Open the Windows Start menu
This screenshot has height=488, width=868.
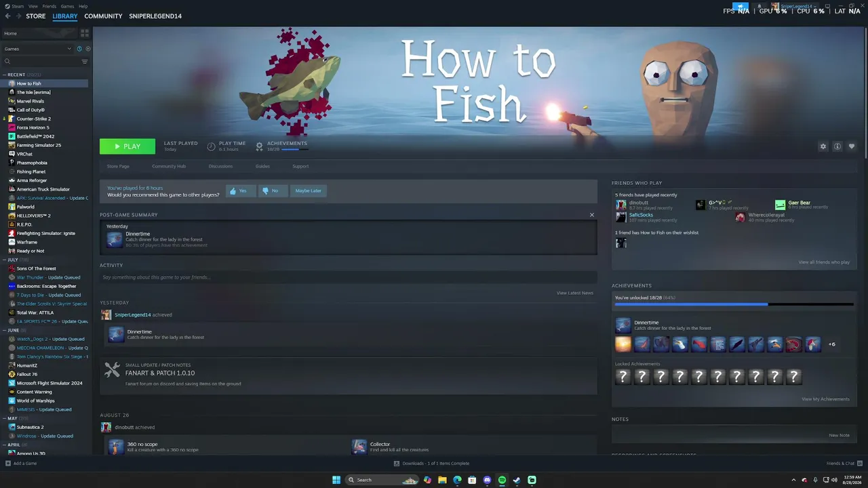coord(336,480)
